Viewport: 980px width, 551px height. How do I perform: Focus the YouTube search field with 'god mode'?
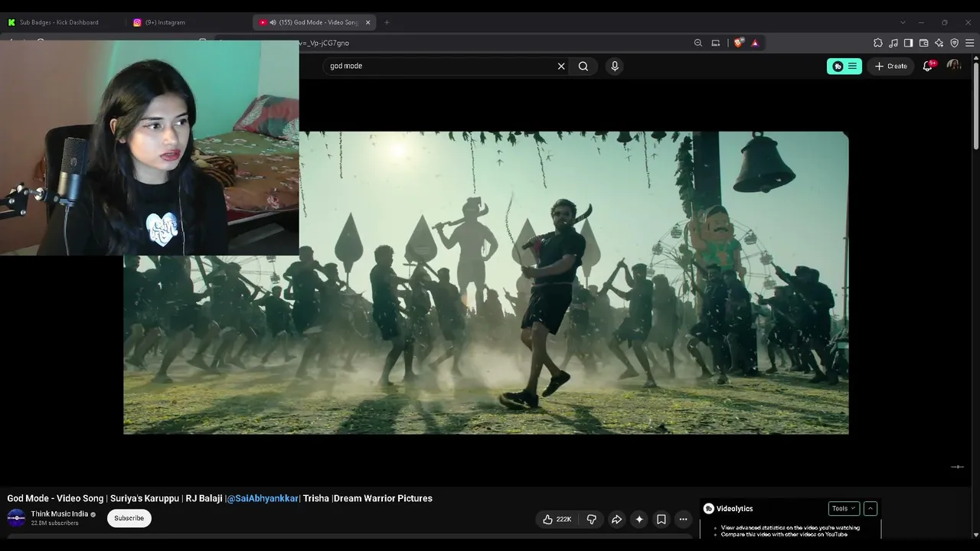440,66
